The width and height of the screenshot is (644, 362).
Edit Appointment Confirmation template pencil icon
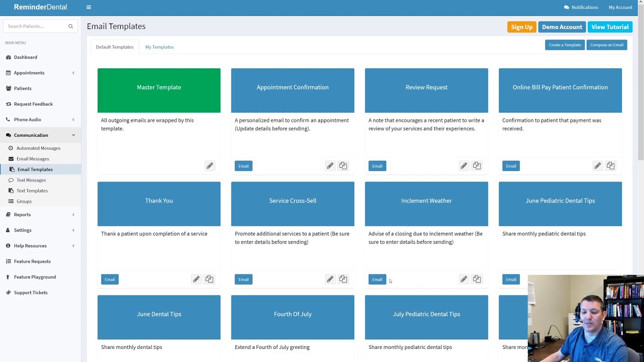pyautogui.click(x=330, y=166)
